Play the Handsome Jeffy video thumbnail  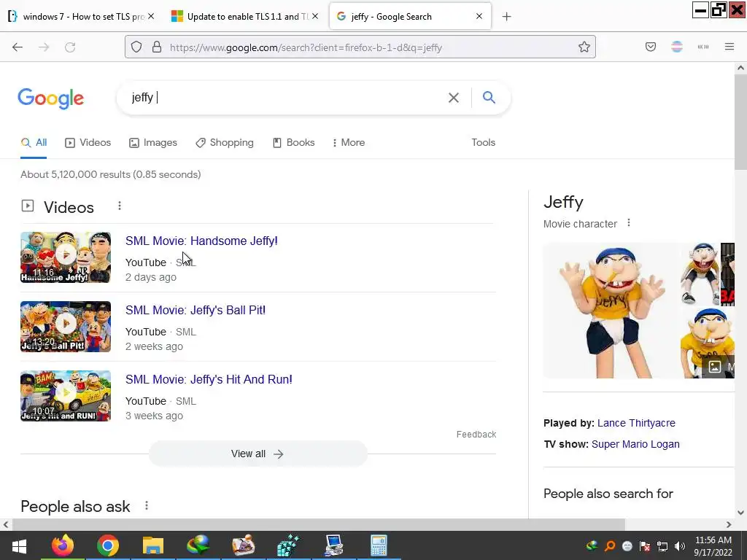pyautogui.click(x=66, y=257)
